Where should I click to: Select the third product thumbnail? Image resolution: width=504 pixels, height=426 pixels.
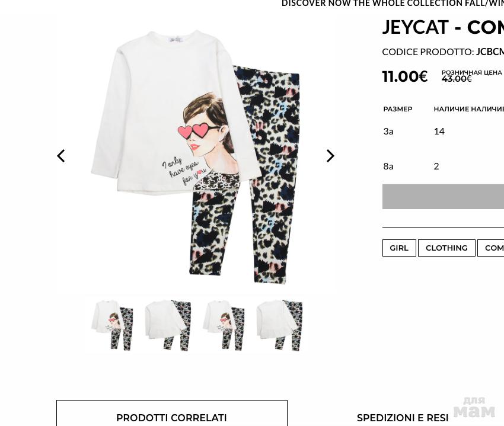[224, 325]
